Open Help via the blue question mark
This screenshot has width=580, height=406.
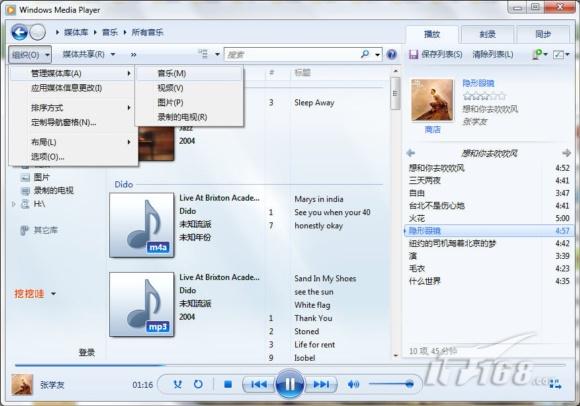point(391,55)
